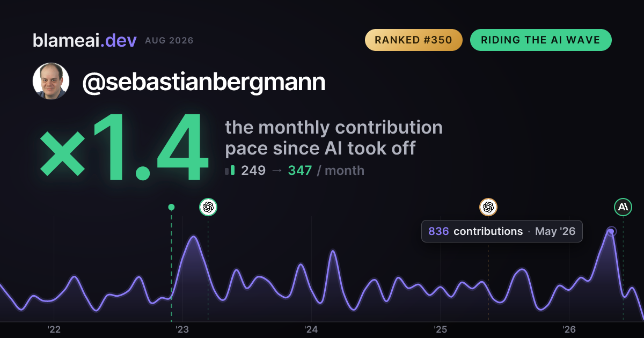Click the small bar chart icon beside 249

point(230,171)
